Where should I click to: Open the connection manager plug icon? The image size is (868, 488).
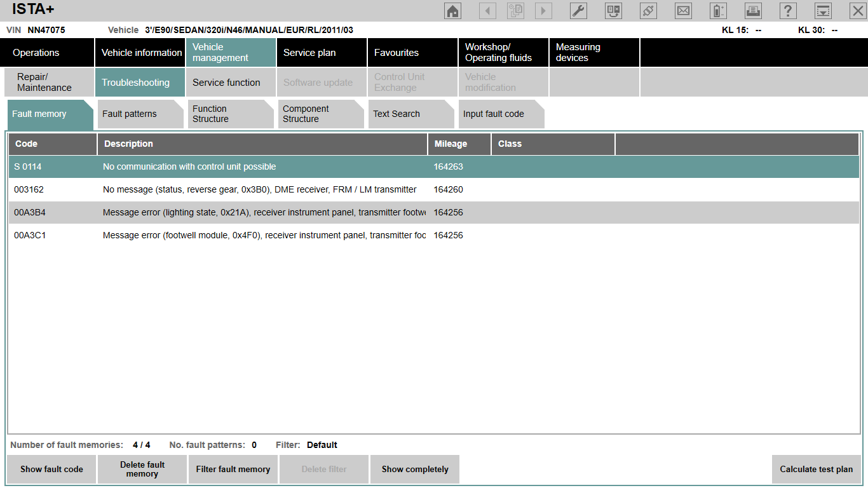pyautogui.click(x=648, y=11)
